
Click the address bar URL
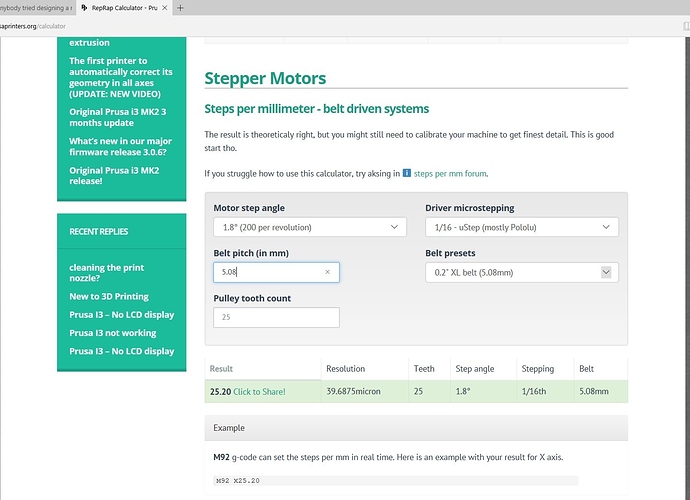[33, 26]
